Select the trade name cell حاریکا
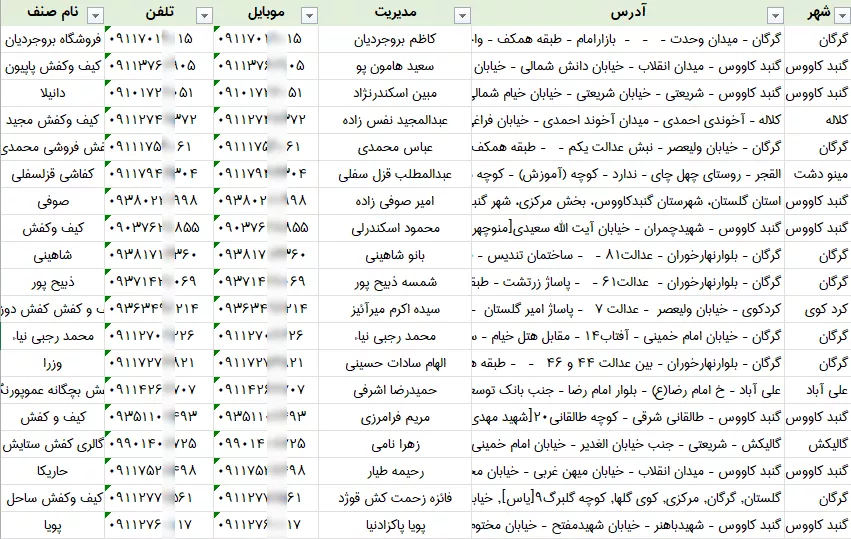The height and width of the screenshot is (539, 851). 52,471
